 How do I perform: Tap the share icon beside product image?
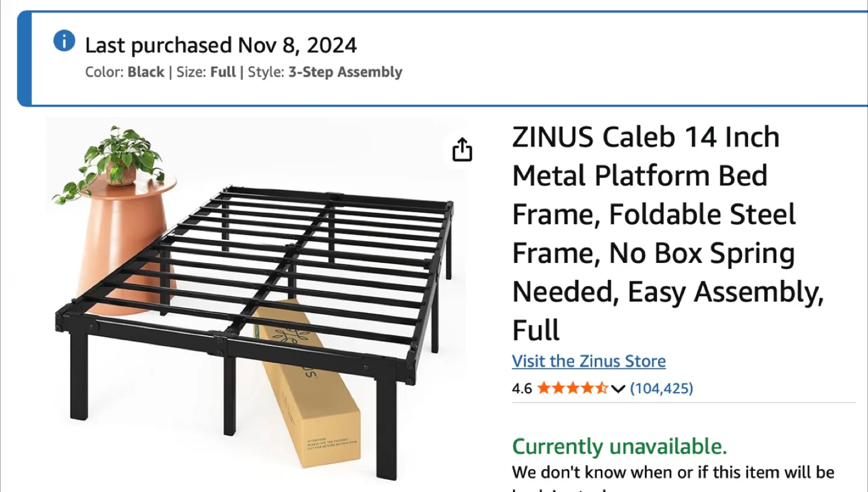point(462,149)
